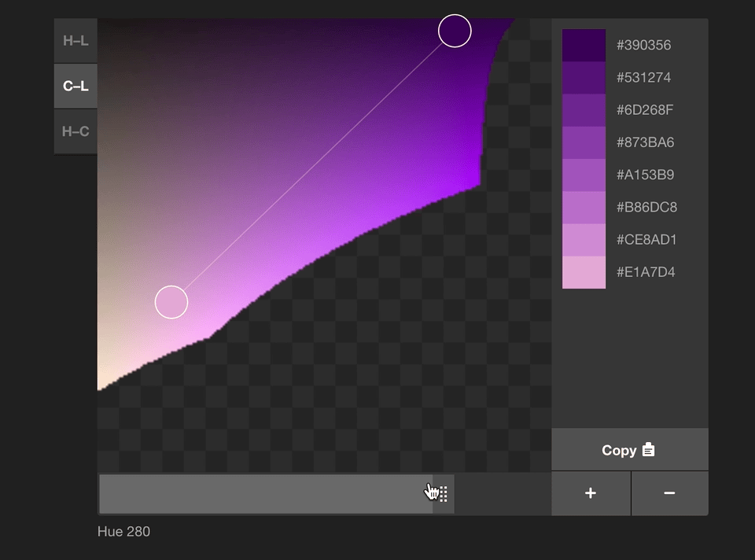This screenshot has height=560, width=755.
Task: Pick the #E1A7D4 color swatch
Action: [x=584, y=273]
